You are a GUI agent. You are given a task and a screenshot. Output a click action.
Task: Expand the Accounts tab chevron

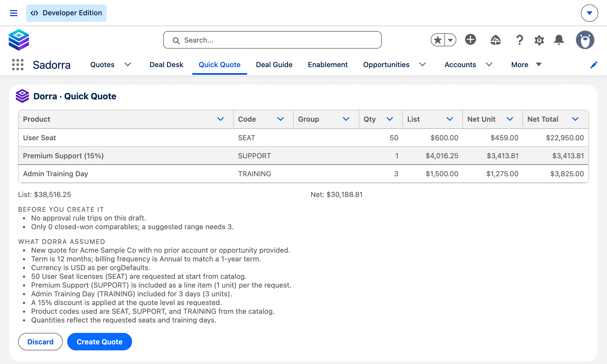[489, 64]
